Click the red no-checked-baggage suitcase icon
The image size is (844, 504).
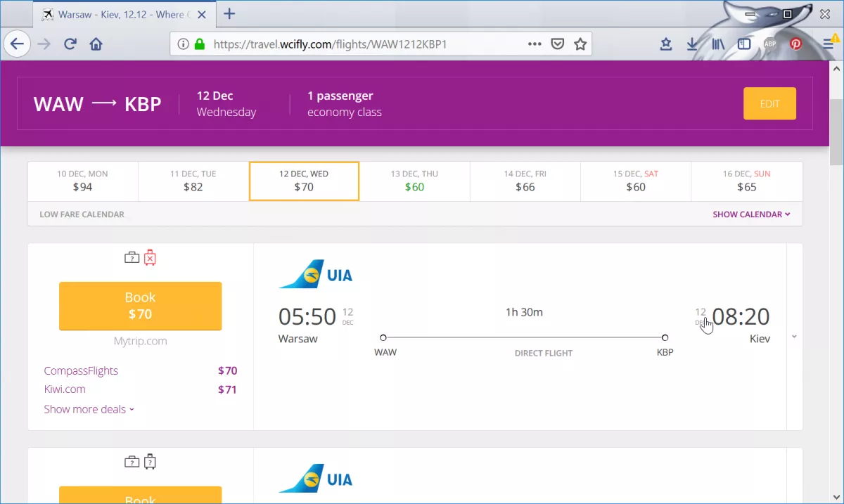(x=150, y=258)
